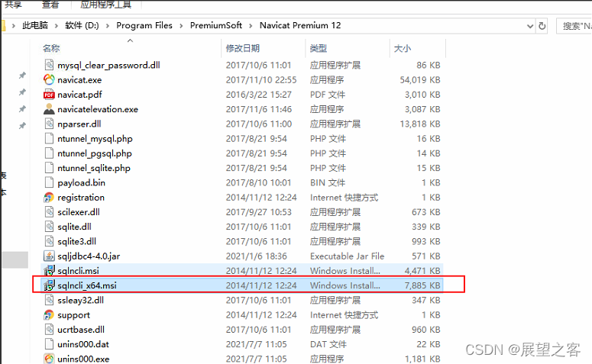592x364 pixels.
Task: Select the file name unins000.exe
Action: pyautogui.click(x=83, y=359)
